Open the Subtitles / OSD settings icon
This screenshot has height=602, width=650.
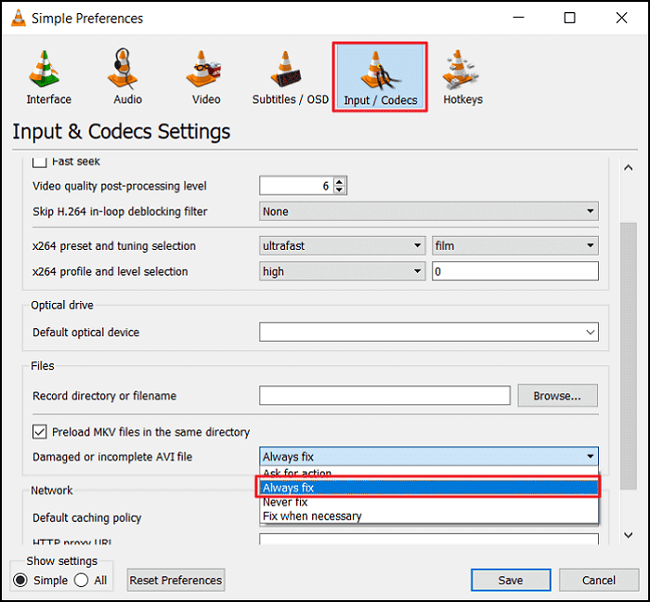point(290,75)
